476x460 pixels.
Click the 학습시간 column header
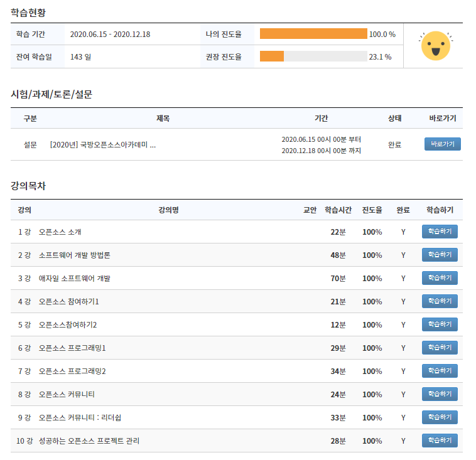tap(338, 210)
